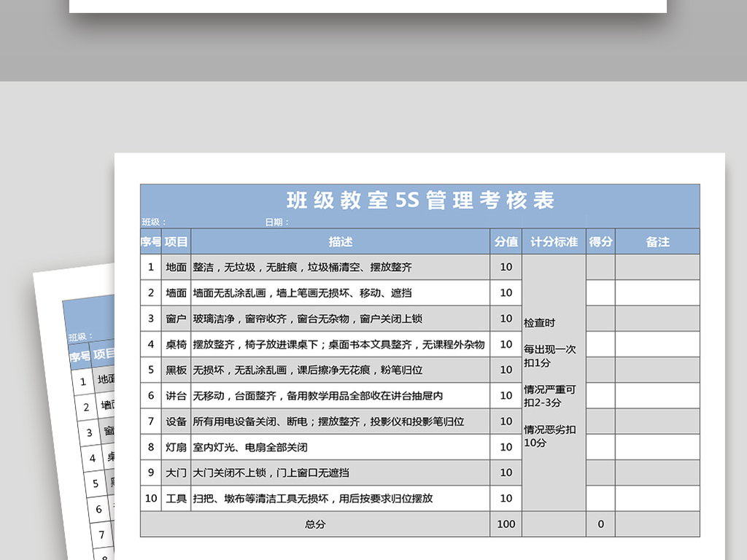Select the 总分 row showing 100
Image resolution: width=747 pixels, height=560 pixels.
point(314,524)
